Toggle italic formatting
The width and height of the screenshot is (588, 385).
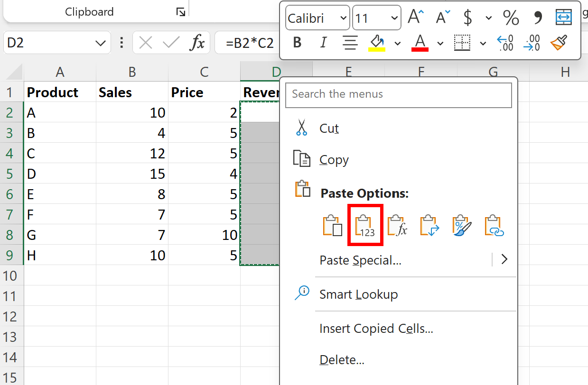[x=323, y=42]
